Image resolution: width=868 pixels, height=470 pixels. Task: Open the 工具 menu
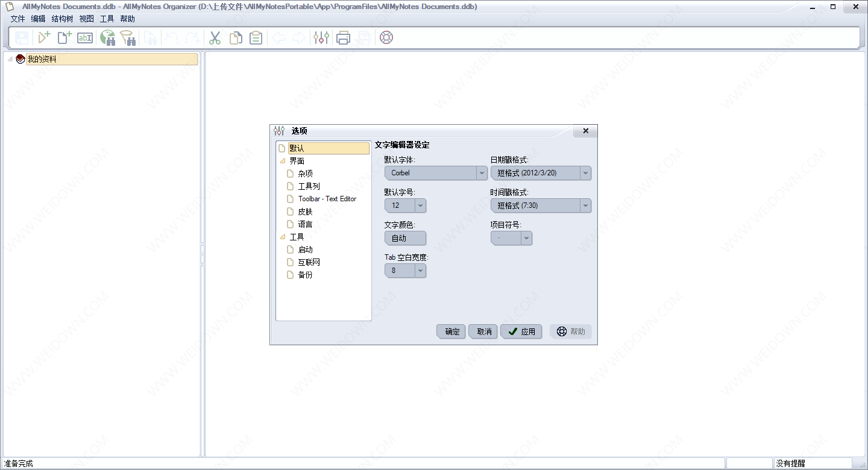tap(107, 19)
